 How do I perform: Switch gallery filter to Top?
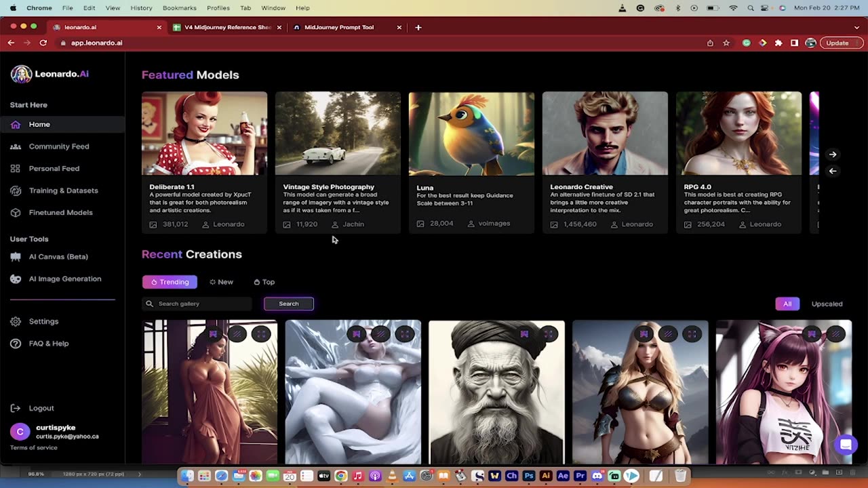tap(264, 282)
